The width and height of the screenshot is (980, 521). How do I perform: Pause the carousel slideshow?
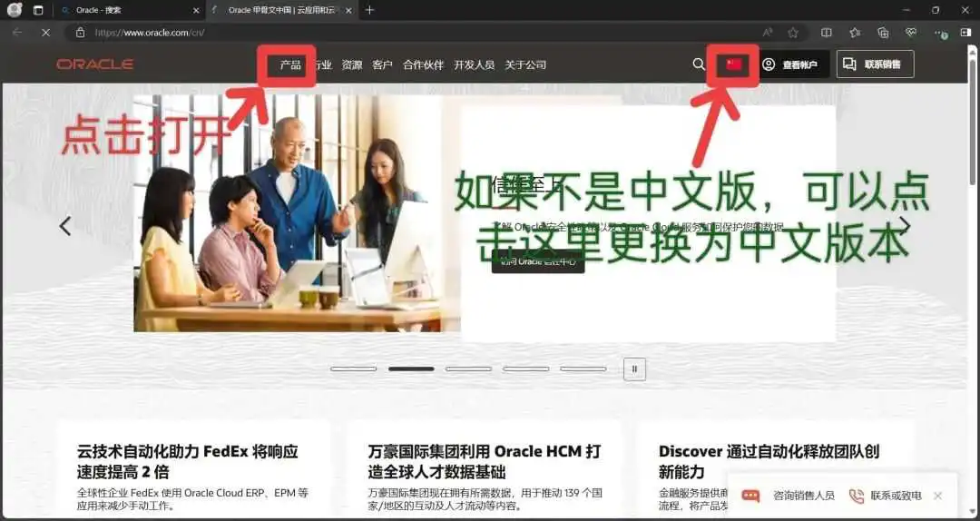(x=634, y=369)
